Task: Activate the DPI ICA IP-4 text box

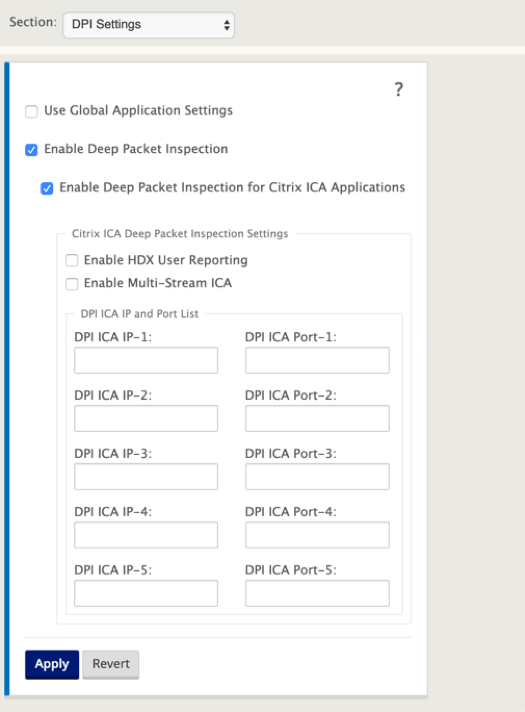Action: tap(146, 534)
